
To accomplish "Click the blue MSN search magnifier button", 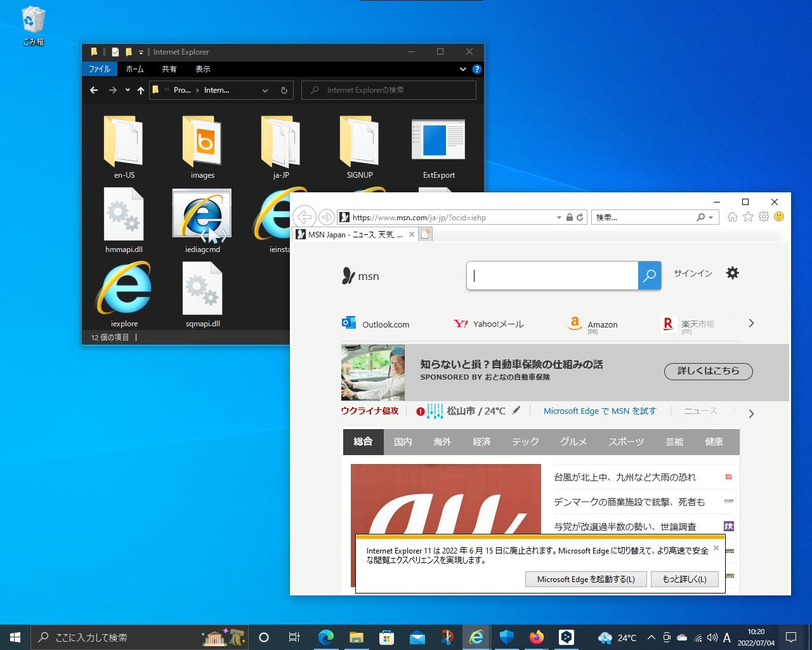I will pyautogui.click(x=649, y=275).
